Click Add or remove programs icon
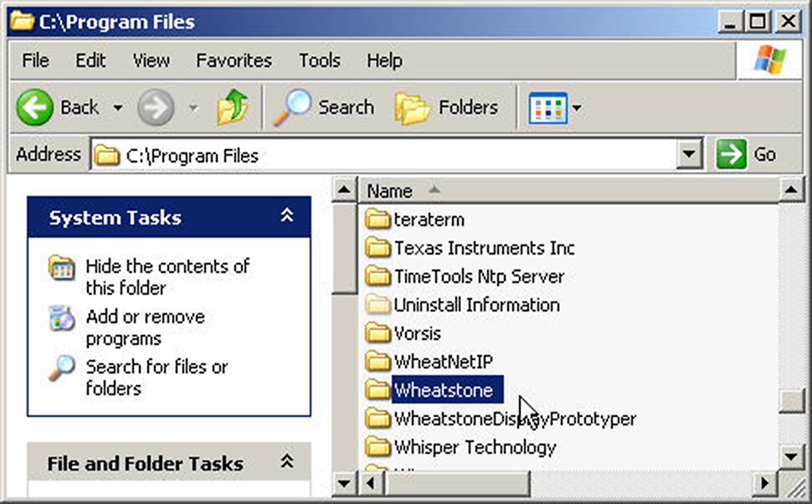Viewport: 812px width, 504px height. (x=62, y=317)
